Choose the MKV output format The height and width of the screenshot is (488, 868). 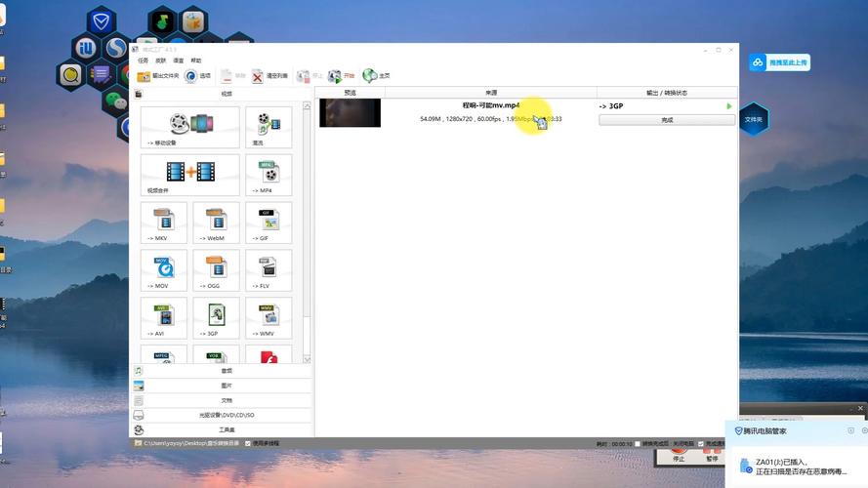tap(163, 223)
